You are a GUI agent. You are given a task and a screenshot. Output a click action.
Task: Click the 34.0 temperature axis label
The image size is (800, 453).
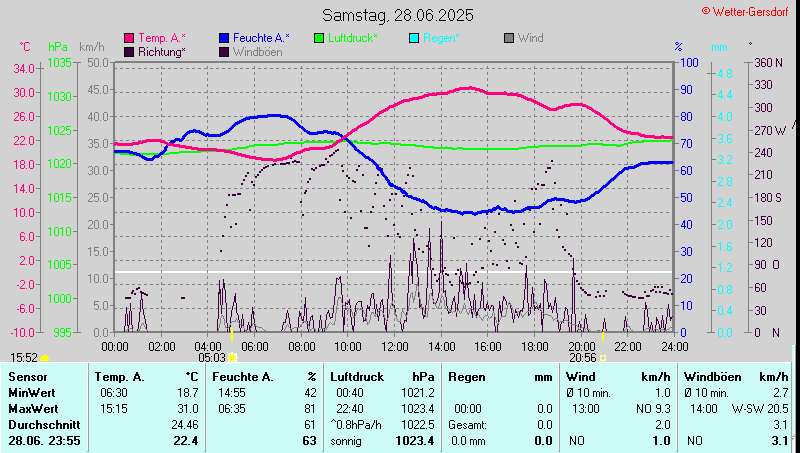click(x=23, y=68)
